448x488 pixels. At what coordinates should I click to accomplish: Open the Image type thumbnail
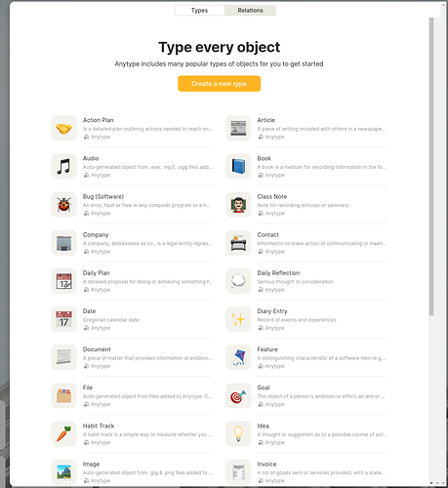(63, 472)
